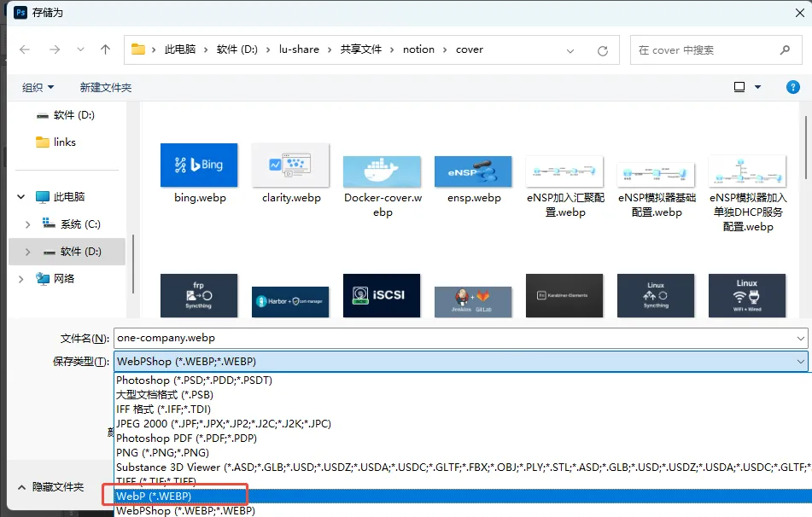The width and height of the screenshot is (812, 517).
Task: Go up one folder level
Action: 105,49
